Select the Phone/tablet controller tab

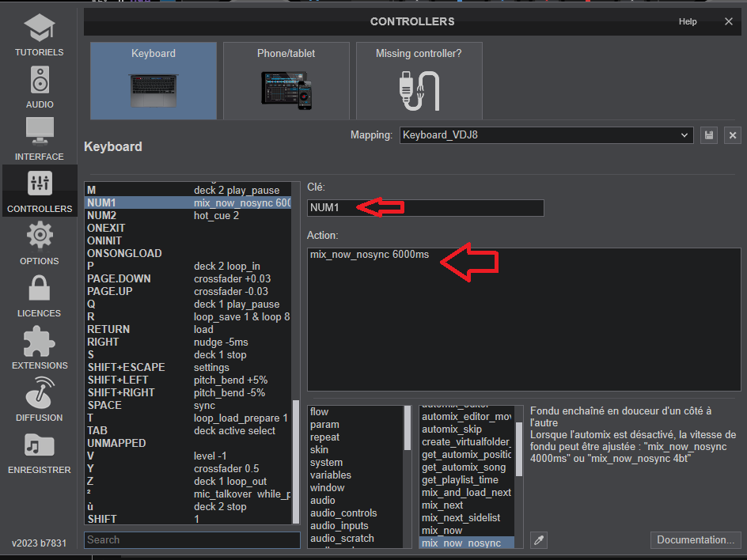coord(286,81)
